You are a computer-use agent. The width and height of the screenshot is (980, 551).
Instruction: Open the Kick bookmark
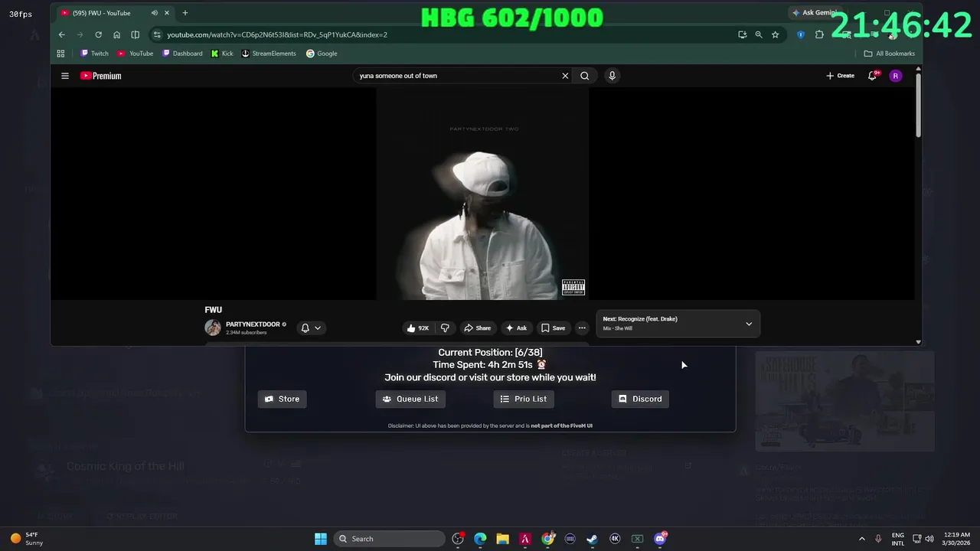[x=222, y=54]
